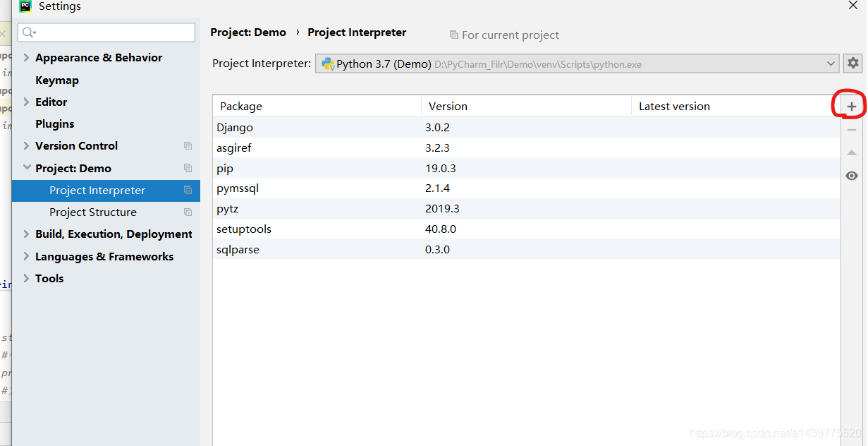Click the Package column header
Screen dimensions: 868x446
coord(317,107)
